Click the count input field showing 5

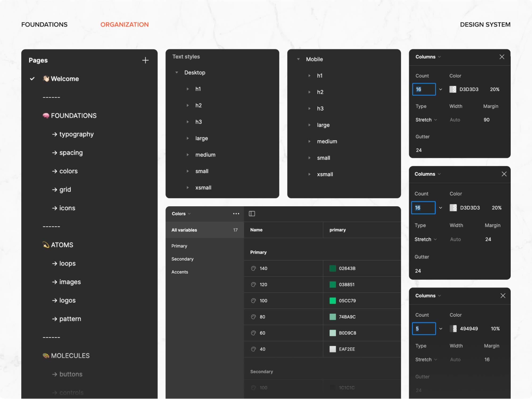click(x=424, y=329)
